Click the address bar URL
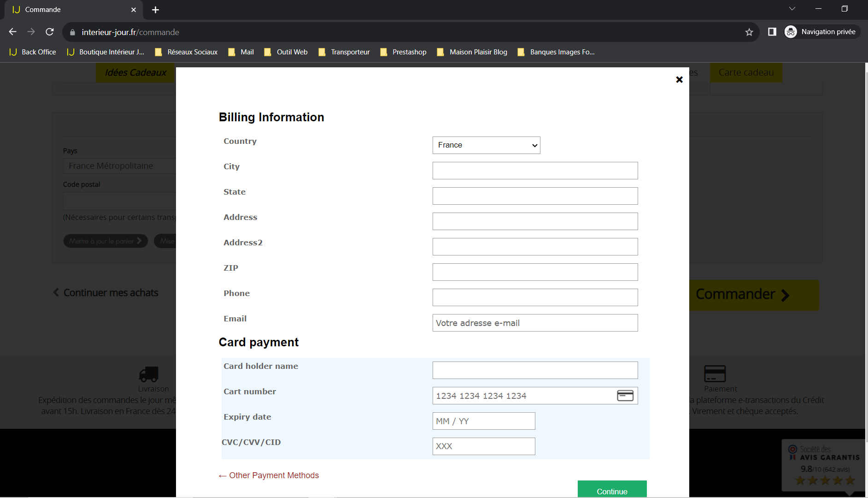This screenshot has width=868, height=498. point(130,32)
